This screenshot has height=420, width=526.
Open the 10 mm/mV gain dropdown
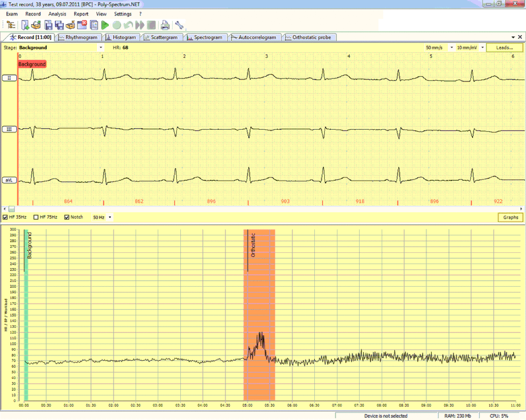tap(482, 48)
